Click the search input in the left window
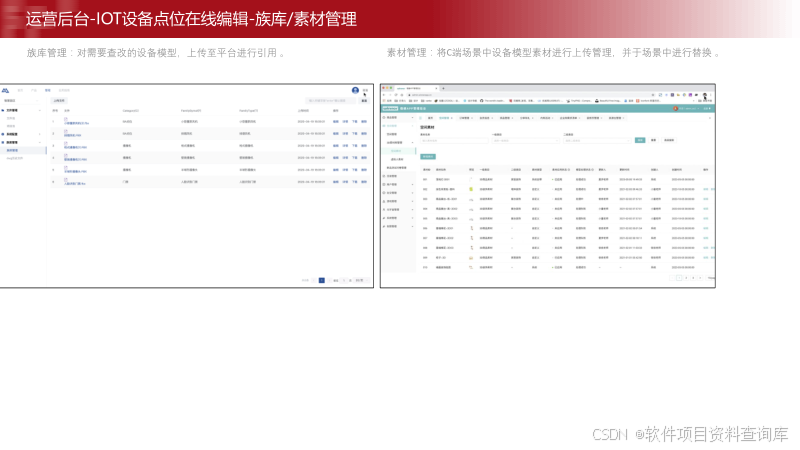 click(331, 101)
